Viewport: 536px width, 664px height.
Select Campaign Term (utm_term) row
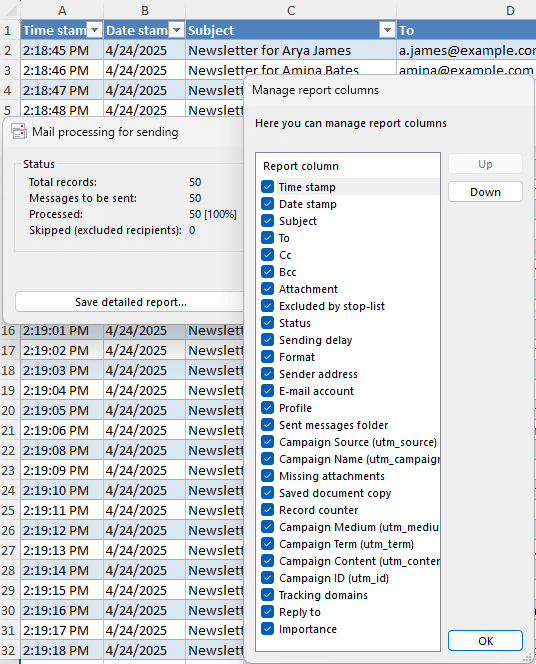[346, 544]
